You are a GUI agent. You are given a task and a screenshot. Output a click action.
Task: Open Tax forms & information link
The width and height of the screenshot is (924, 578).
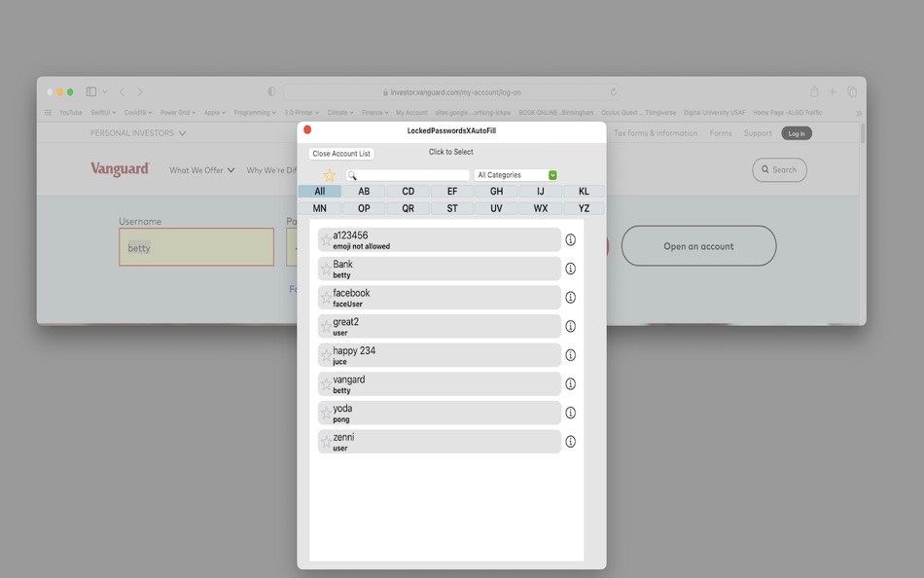pyautogui.click(x=656, y=133)
